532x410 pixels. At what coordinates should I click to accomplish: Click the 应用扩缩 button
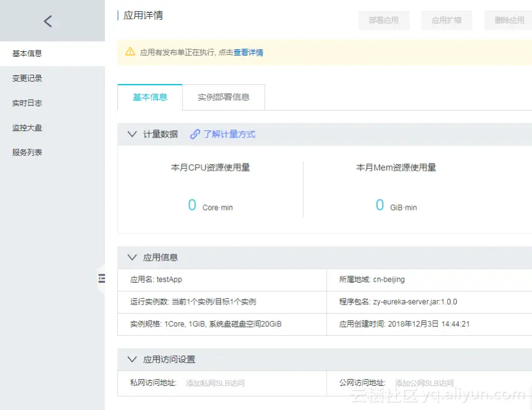tap(446, 20)
